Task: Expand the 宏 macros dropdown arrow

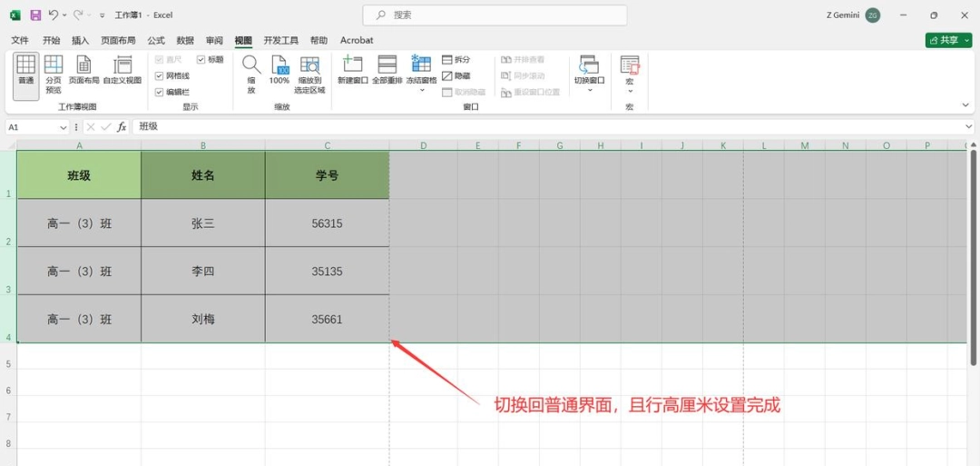Action: 630,92
